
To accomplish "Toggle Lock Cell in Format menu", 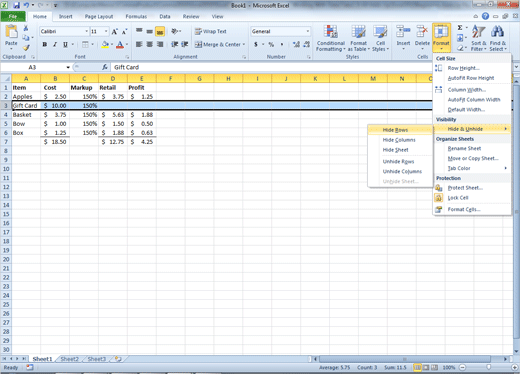I will [458, 198].
